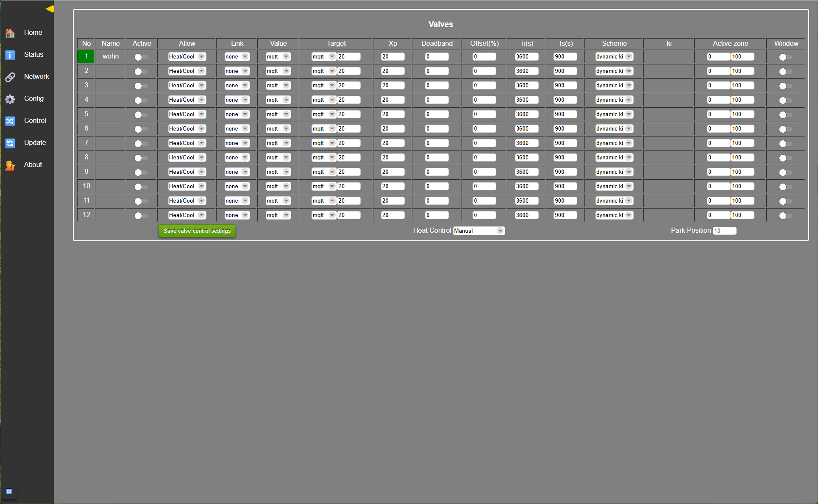This screenshot has width=818, height=504.
Task: Click the Config gear icon
Action: [10, 99]
